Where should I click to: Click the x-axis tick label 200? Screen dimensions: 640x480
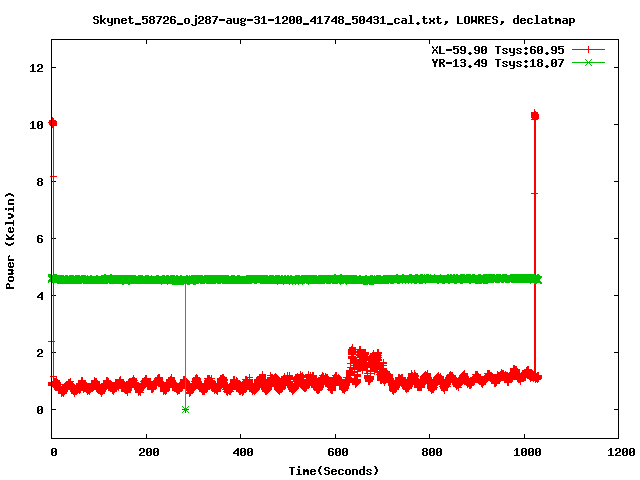pyautogui.click(x=149, y=452)
